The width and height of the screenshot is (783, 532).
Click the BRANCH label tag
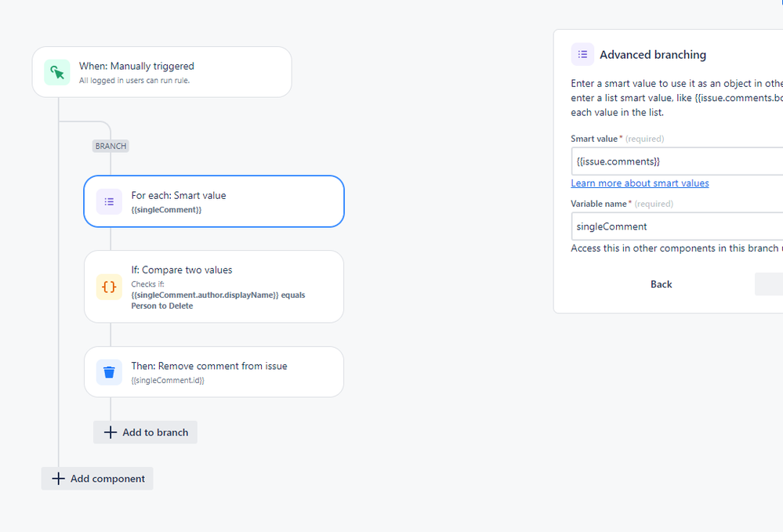click(111, 147)
